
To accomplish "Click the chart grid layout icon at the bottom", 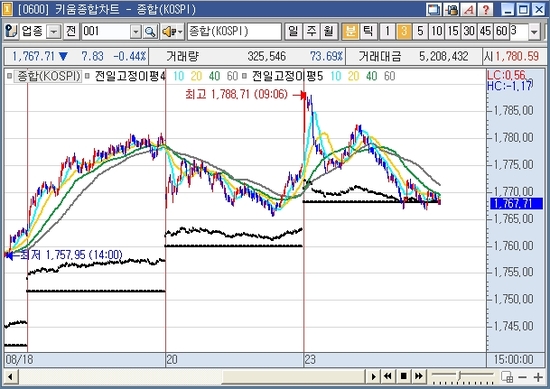I will [x=507, y=377].
